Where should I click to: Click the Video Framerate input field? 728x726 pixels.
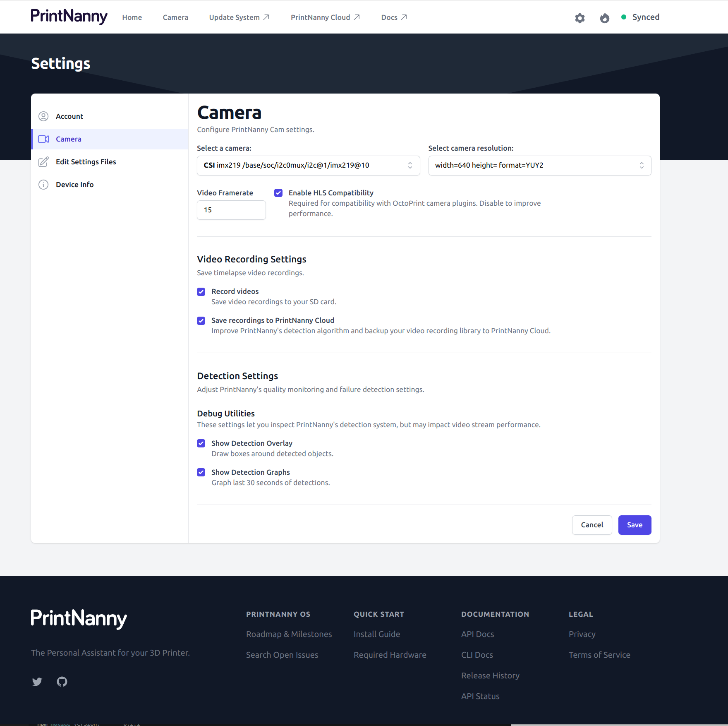(231, 210)
